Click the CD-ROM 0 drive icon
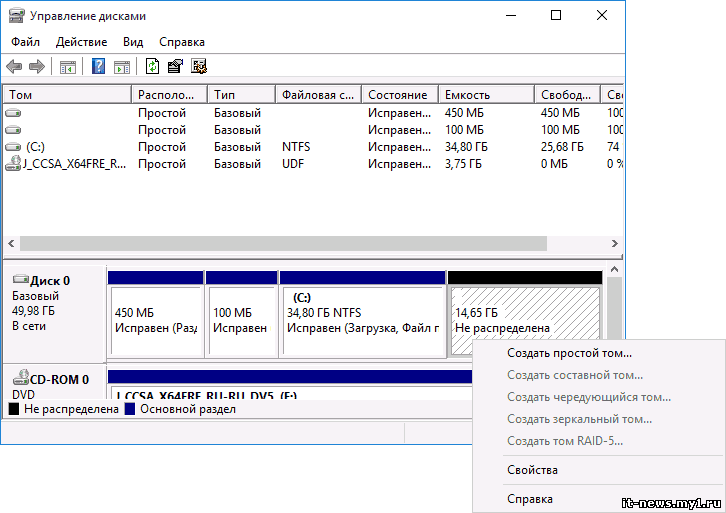726x513 pixels. (21, 378)
